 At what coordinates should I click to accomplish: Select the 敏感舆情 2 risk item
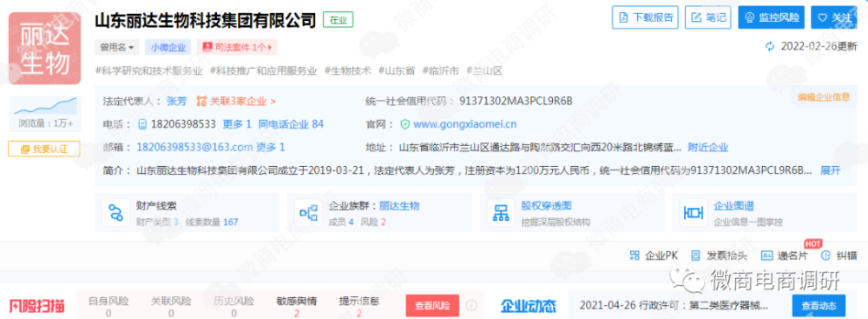tap(297, 307)
